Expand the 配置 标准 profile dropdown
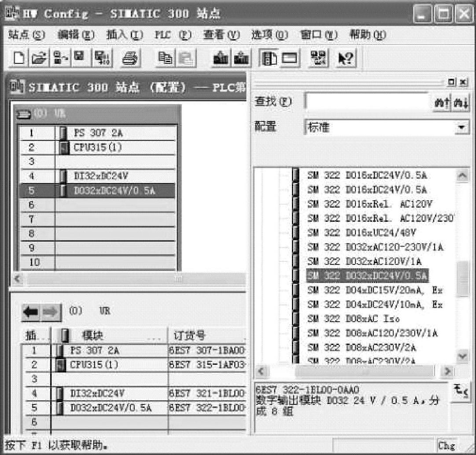 (462, 127)
